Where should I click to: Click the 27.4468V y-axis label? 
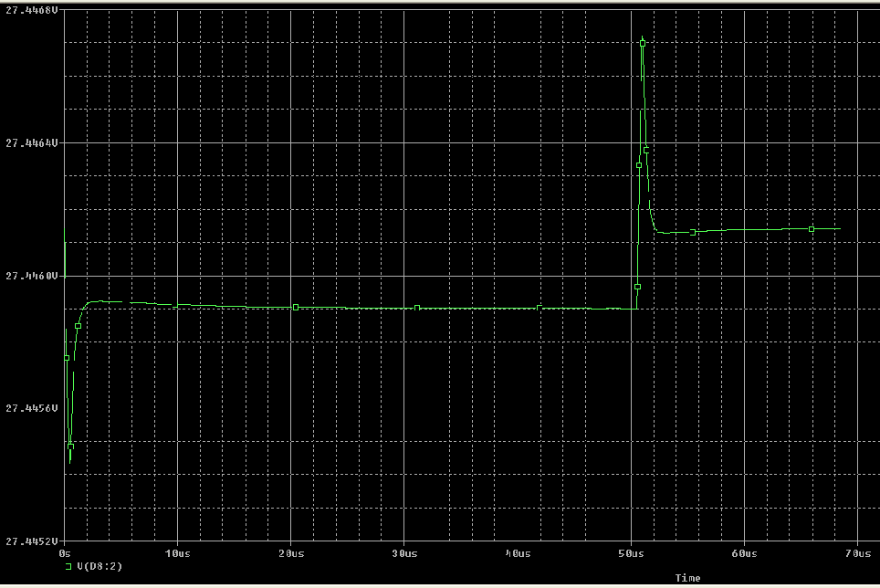[31, 10]
